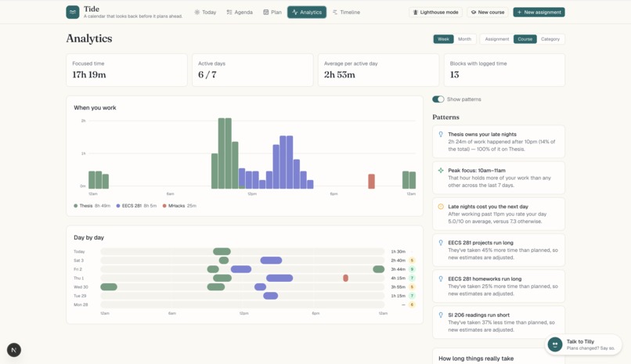The image size is (631, 364).
Task: Click the red MHacks bar in chart
Action: point(371,182)
